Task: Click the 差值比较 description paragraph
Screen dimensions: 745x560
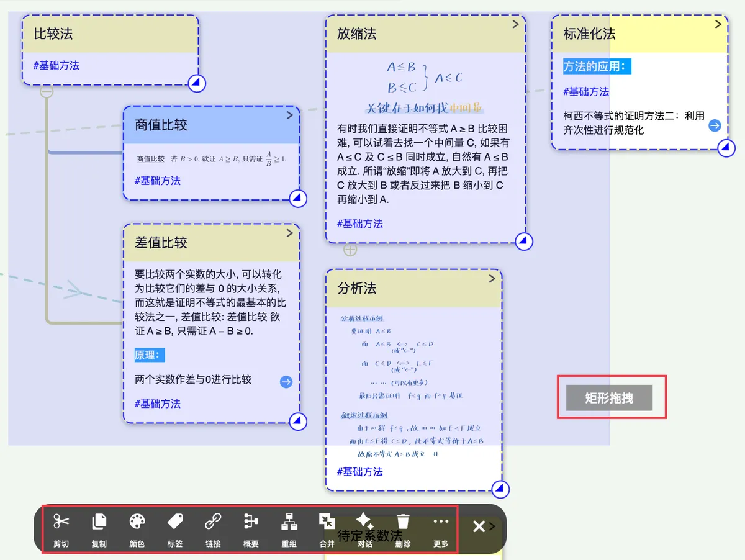Action: pos(210,302)
